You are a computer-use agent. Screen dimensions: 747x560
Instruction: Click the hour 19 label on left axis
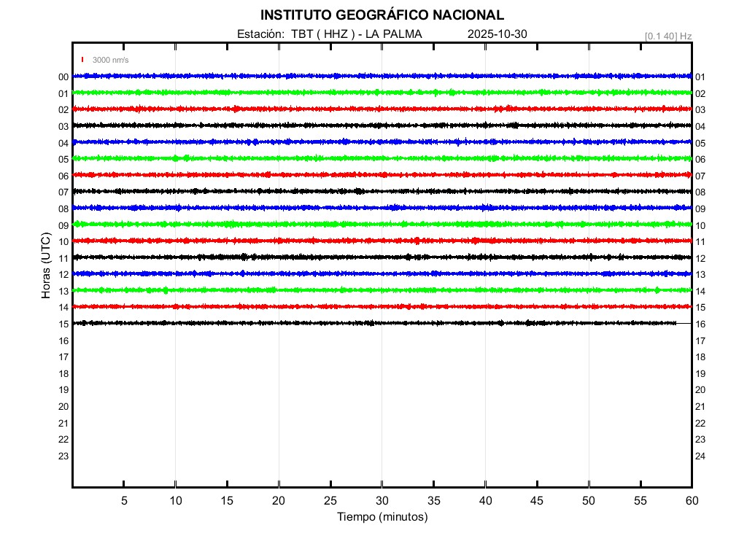pyautogui.click(x=63, y=390)
